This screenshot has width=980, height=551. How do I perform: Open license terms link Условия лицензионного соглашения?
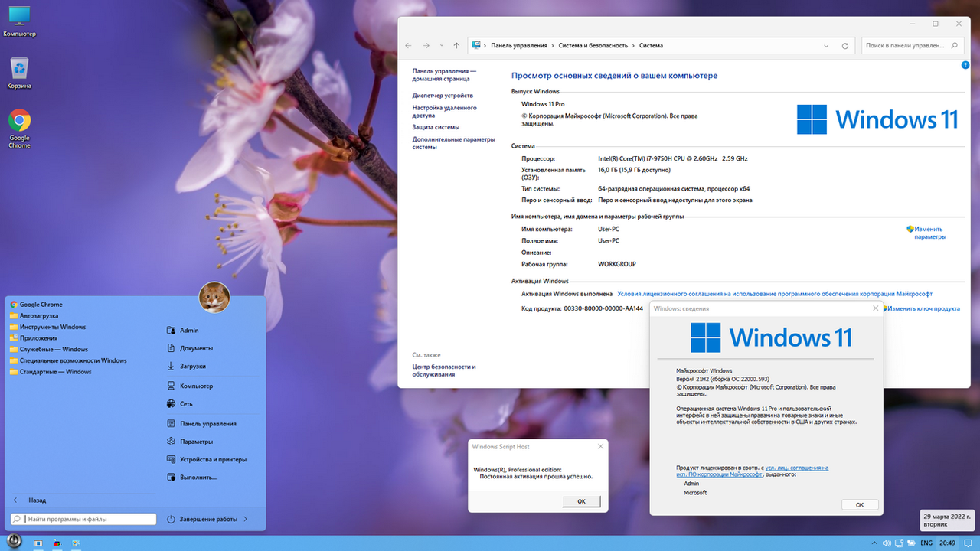point(775,294)
